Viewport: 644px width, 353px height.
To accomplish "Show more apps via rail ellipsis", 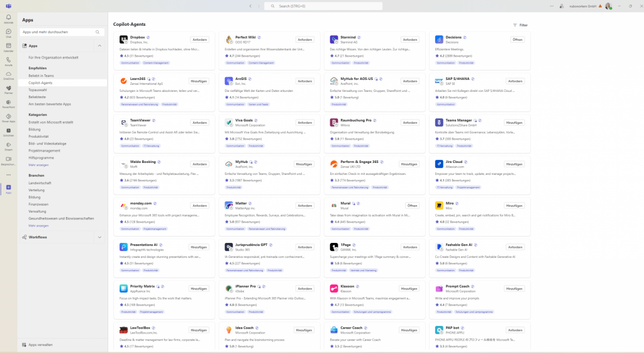I will (8, 175).
